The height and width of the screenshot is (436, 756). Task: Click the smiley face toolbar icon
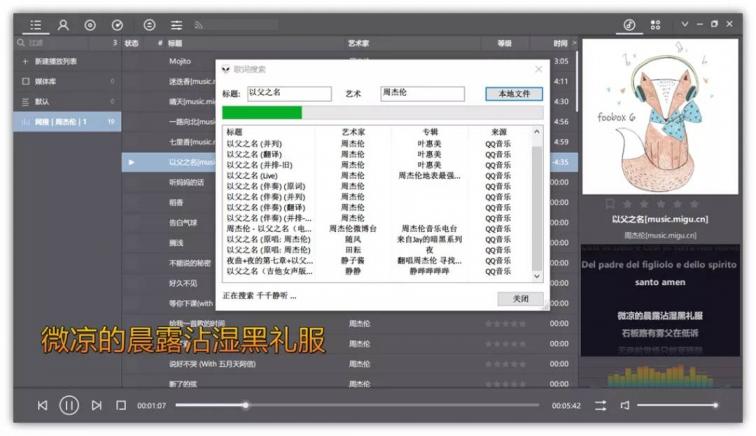click(x=149, y=25)
